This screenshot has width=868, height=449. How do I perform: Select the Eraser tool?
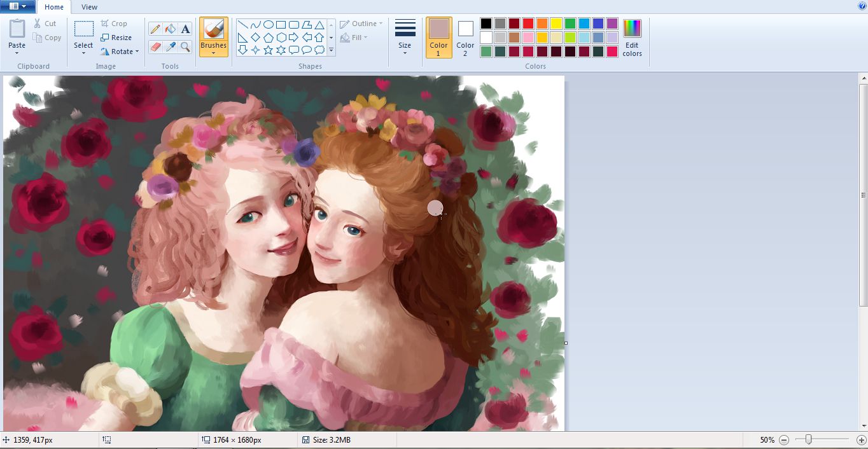[x=155, y=47]
